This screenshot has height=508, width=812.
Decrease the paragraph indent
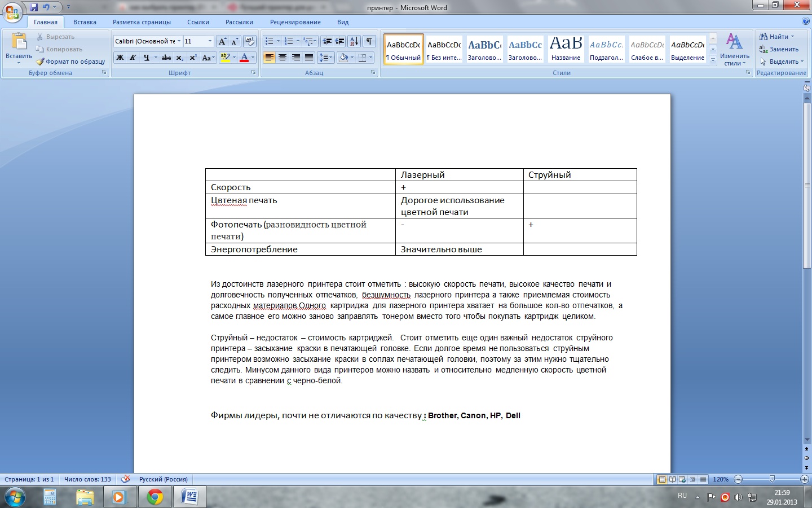point(327,41)
